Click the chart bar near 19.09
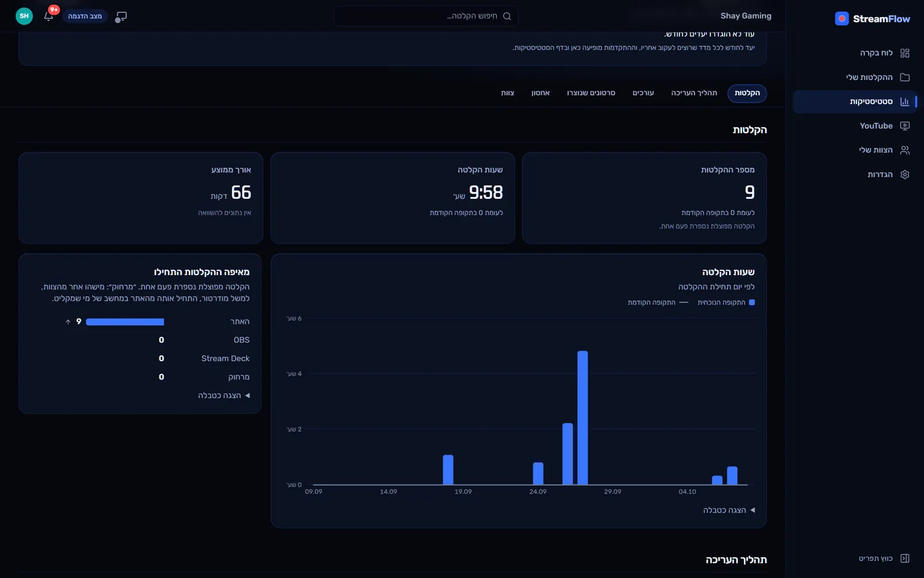Image resolution: width=924 pixels, height=578 pixels. point(448,469)
